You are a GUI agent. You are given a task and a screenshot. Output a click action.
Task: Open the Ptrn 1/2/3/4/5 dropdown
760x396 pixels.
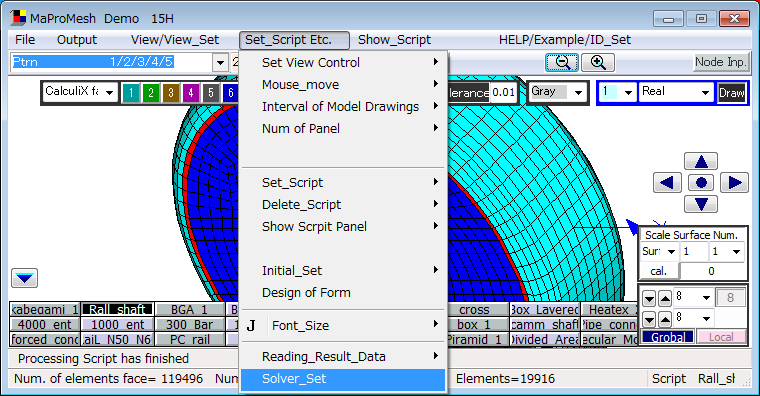point(220,63)
